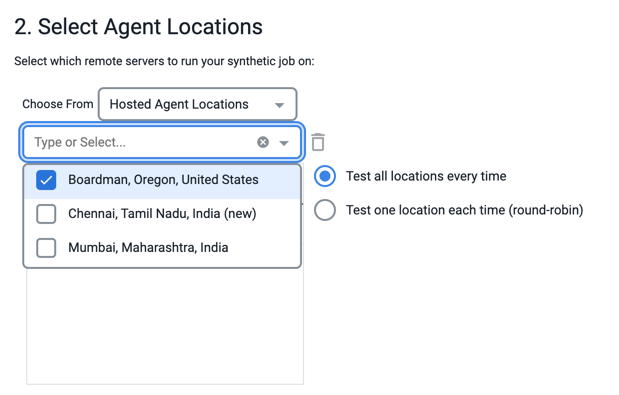Collapse the Type or Select dropdown arrow
619x395 pixels.
tap(284, 143)
